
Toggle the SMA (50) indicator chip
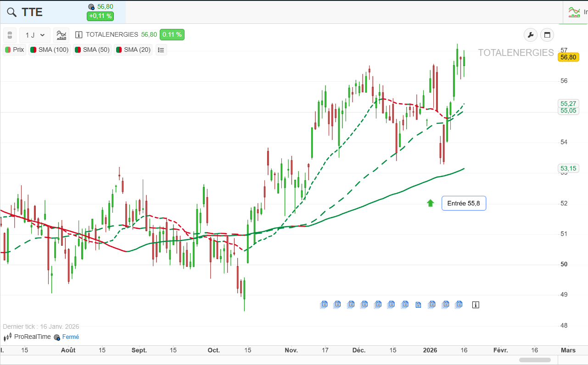coord(92,50)
